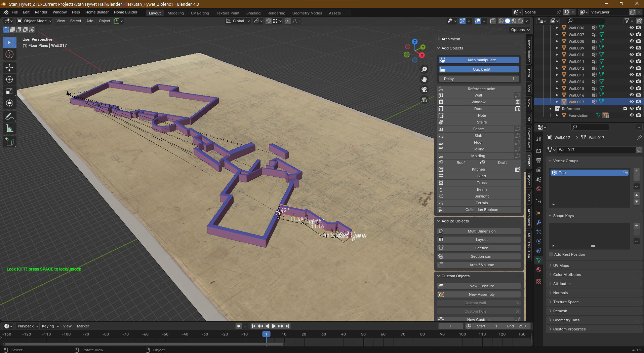The height and width of the screenshot is (353, 644).
Task: Switch to the Shading workspace tab
Action: 253,13
